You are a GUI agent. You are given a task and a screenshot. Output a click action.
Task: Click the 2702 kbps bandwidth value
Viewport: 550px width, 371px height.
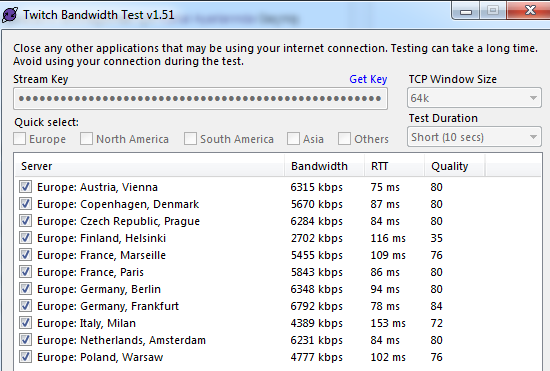point(316,238)
